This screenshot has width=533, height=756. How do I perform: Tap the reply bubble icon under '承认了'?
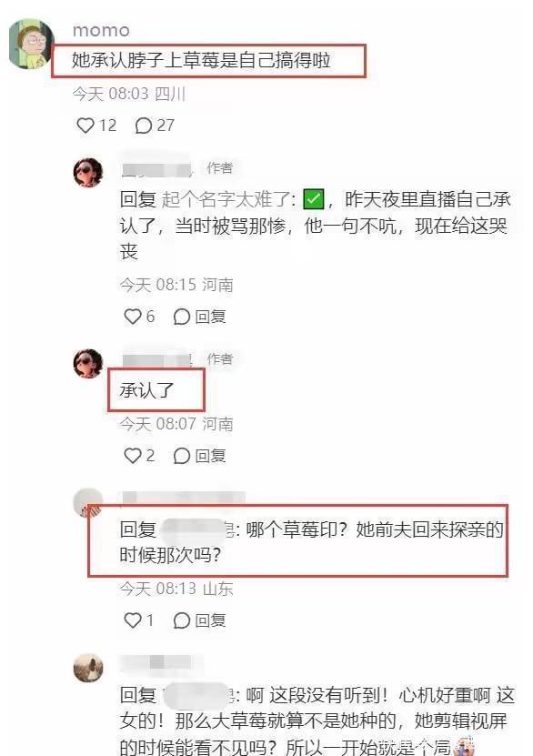181,456
